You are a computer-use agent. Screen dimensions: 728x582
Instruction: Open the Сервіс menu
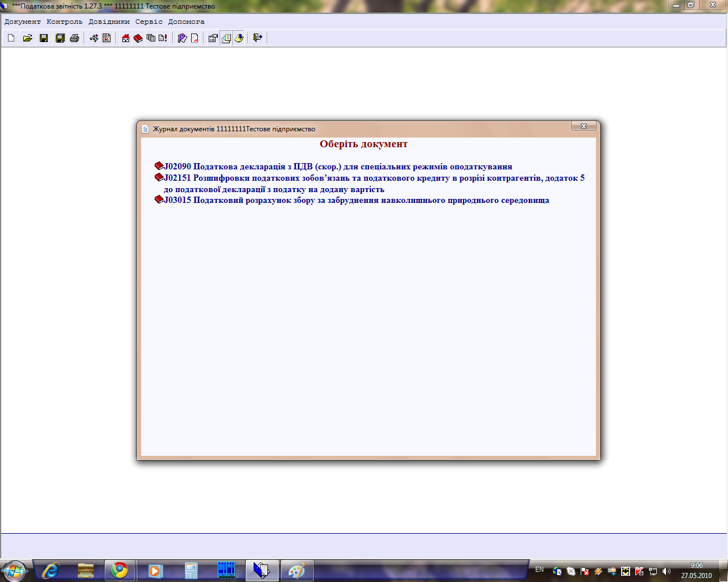click(149, 22)
